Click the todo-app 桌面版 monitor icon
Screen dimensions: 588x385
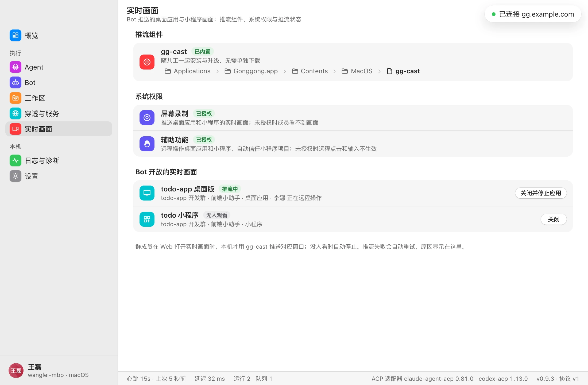147,193
